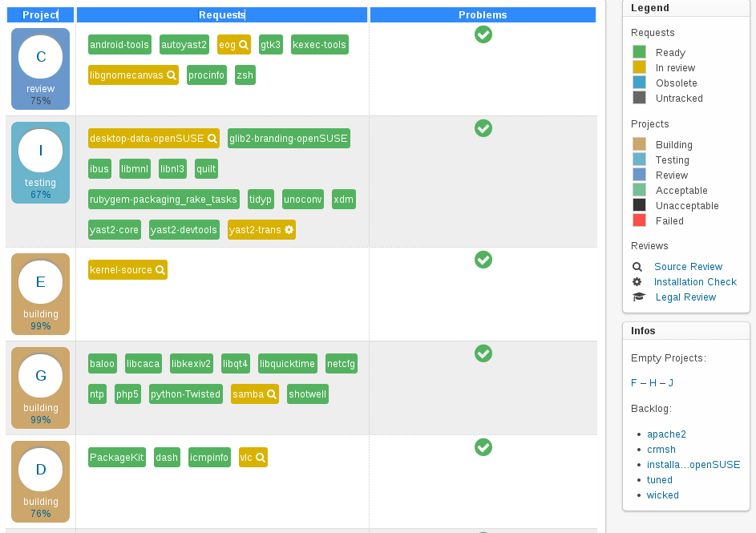Click the magnifier icon on eog request
The image size is (756, 533).
click(244, 45)
